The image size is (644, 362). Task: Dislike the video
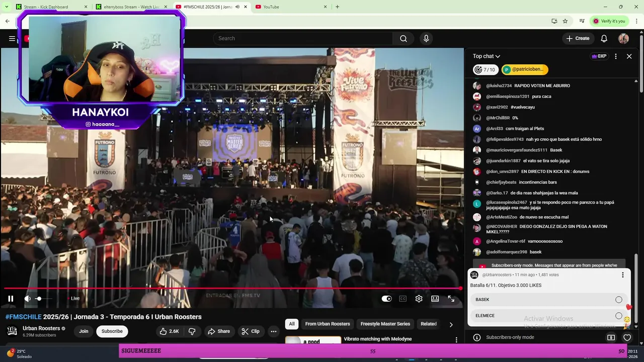(192, 331)
